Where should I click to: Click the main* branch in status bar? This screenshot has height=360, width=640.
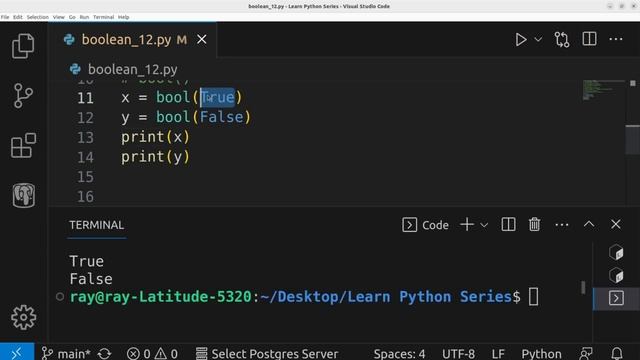pos(66,353)
